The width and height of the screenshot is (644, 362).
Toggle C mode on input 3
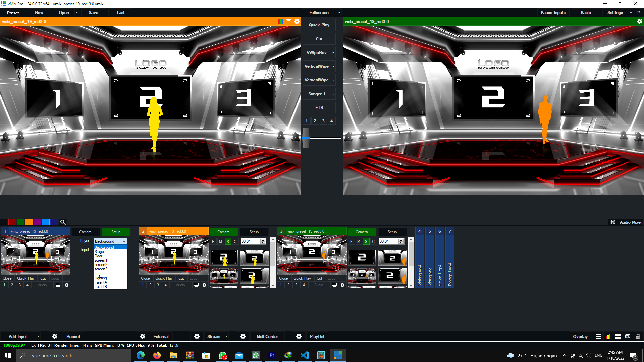373,241
